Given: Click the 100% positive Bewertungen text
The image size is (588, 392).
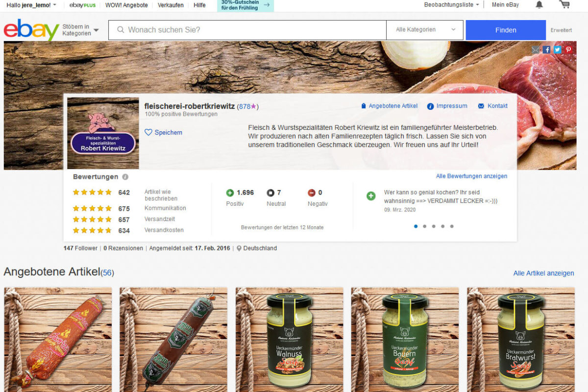Looking at the screenshot, I should click(x=181, y=114).
